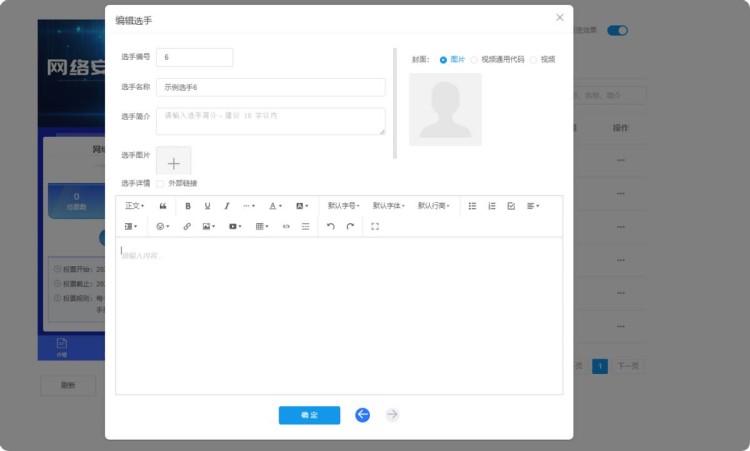The width and height of the screenshot is (750, 451).
Task: Apply underline formatting in the editor
Action: pos(207,206)
